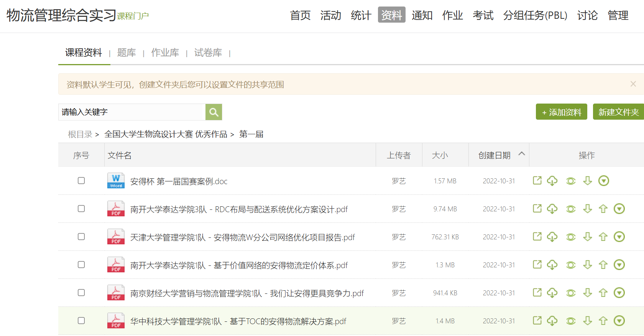Open share icon for 华中科技大学管理学院1队 pdf
This screenshot has height=336, width=644.
point(537,320)
